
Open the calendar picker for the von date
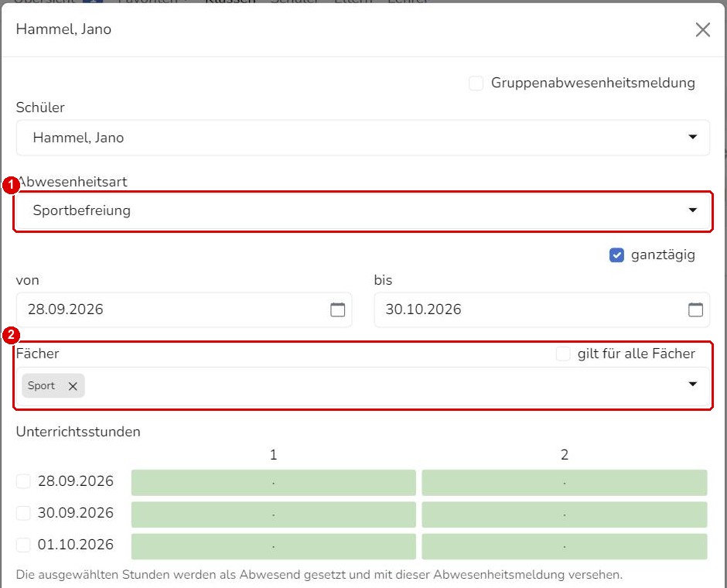coord(337,309)
